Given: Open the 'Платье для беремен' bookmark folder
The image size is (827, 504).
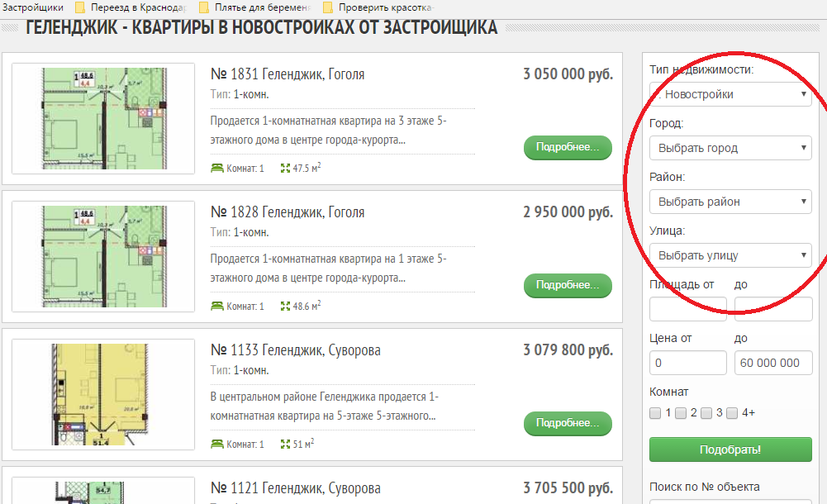Looking at the screenshot, I should click(255, 7).
